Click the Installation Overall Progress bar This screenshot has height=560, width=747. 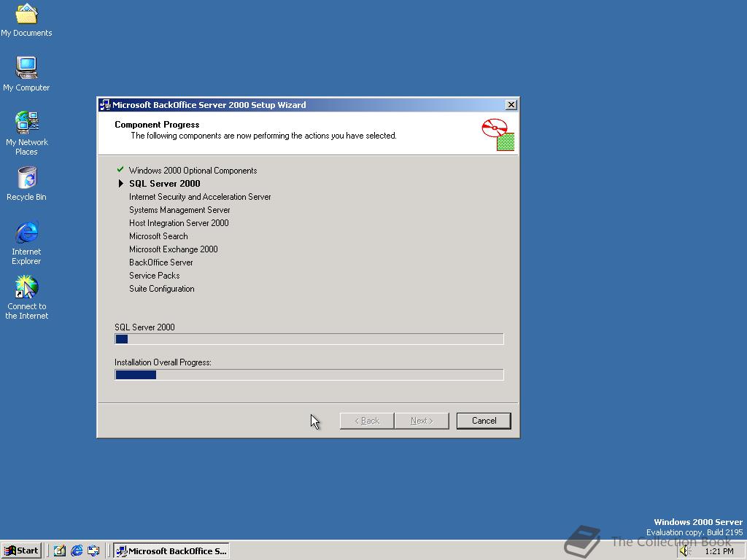tap(309, 375)
